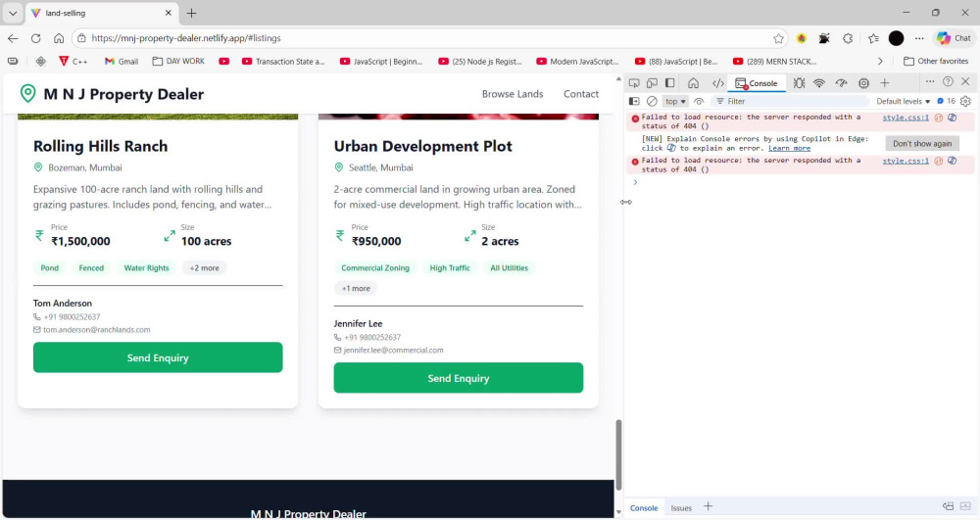Open DevTools Help question mark icon

coord(948,82)
